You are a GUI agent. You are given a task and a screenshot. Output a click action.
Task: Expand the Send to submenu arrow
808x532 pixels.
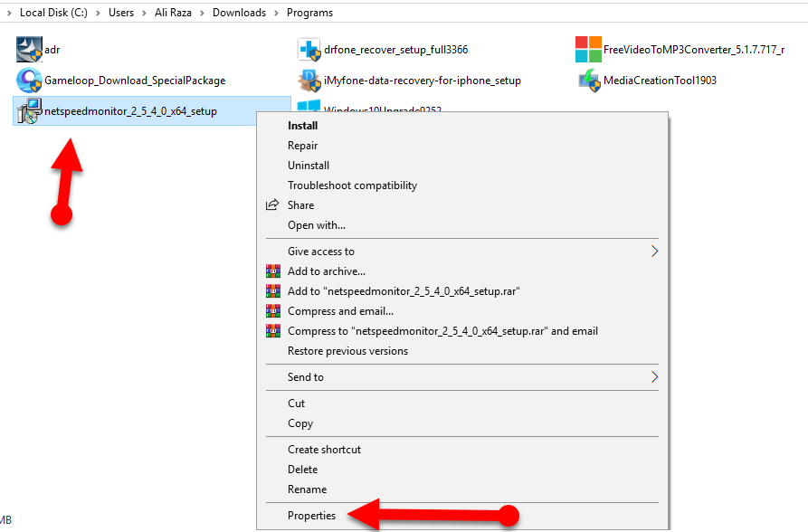tap(655, 377)
